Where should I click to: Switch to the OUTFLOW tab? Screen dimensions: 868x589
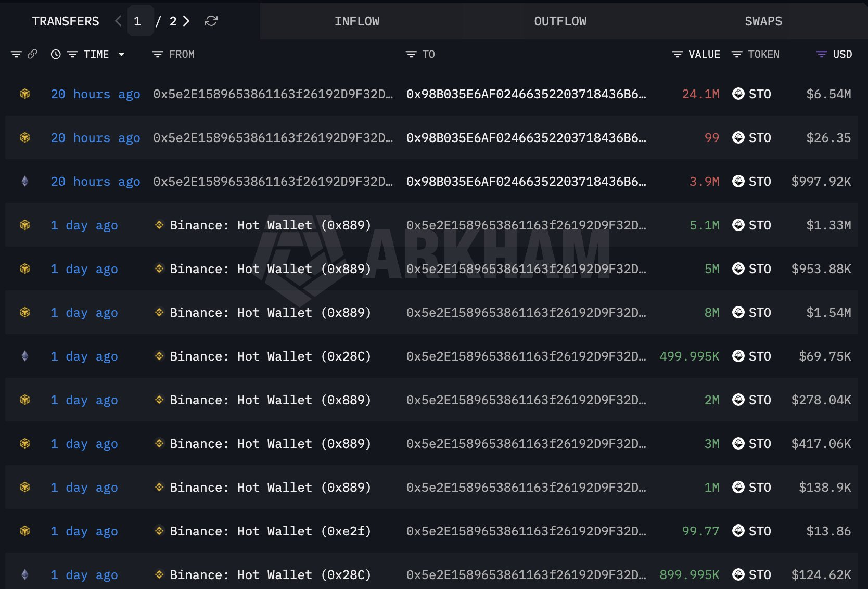pos(560,21)
